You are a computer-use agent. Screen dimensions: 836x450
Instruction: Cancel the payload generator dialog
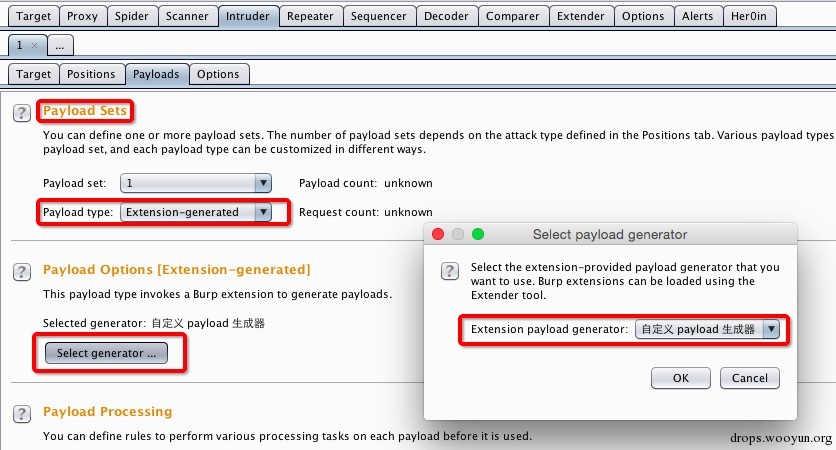pyautogui.click(x=750, y=378)
